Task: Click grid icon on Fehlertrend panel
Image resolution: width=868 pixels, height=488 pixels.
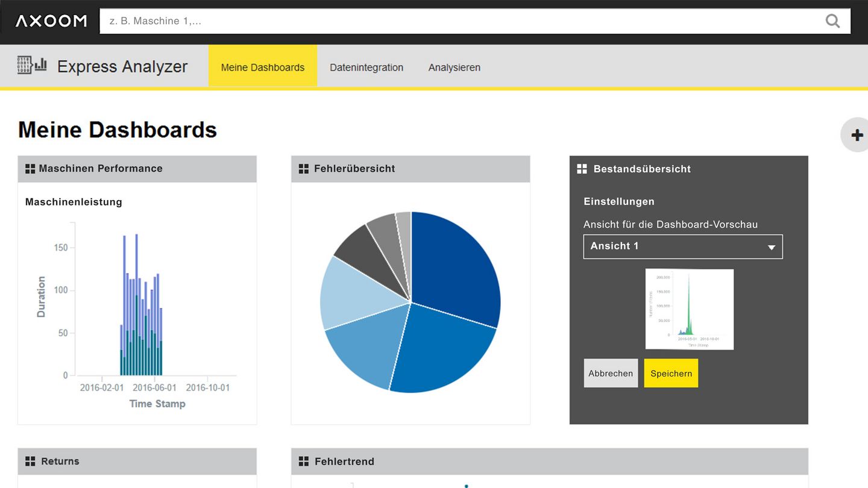Action: pyautogui.click(x=304, y=461)
